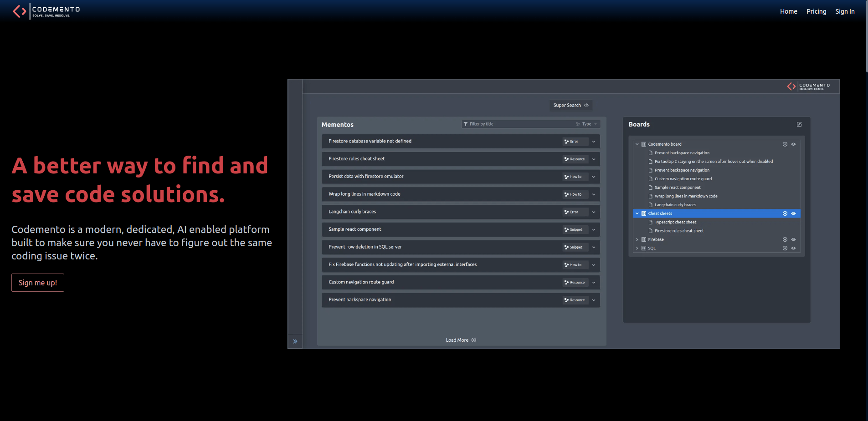This screenshot has height=421, width=868.
Task: Click the Filter by title input field
Action: 519,124
